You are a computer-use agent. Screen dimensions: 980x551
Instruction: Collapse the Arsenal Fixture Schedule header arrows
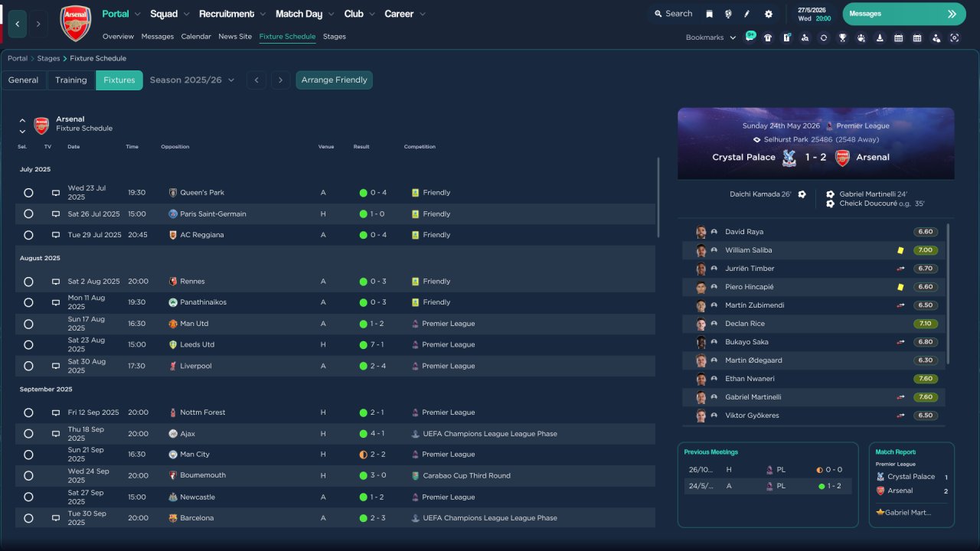click(22, 126)
